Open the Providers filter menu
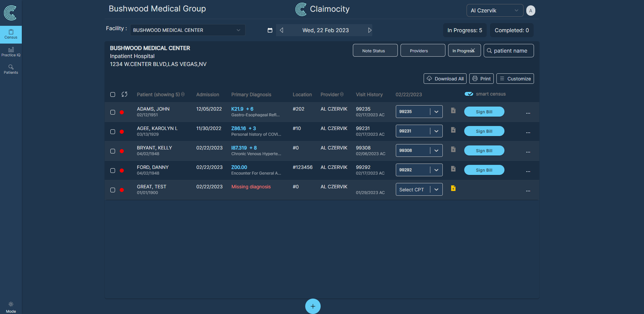This screenshot has width=644, height=314. [423, 50]
